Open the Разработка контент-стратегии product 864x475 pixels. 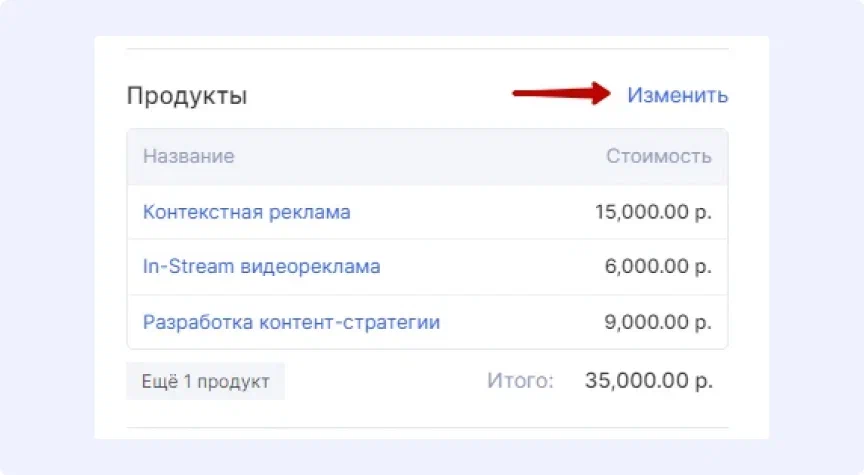pyautogui.click(x=291, y=322)
